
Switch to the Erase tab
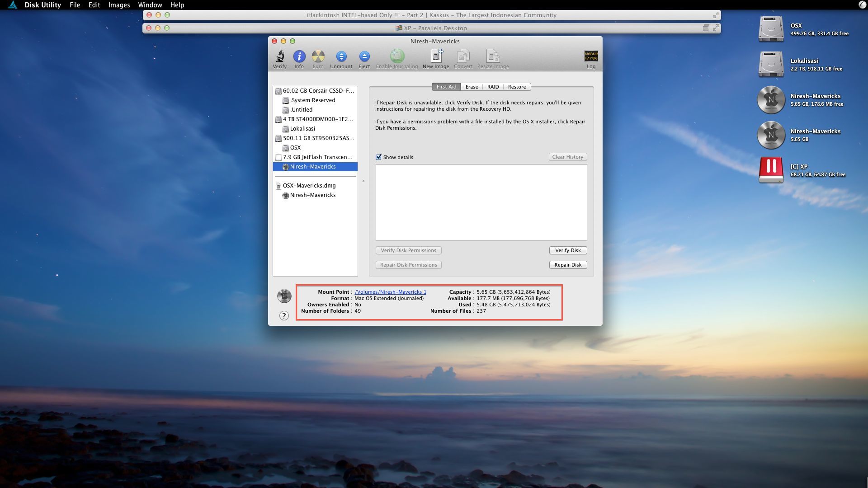(472, 87)
